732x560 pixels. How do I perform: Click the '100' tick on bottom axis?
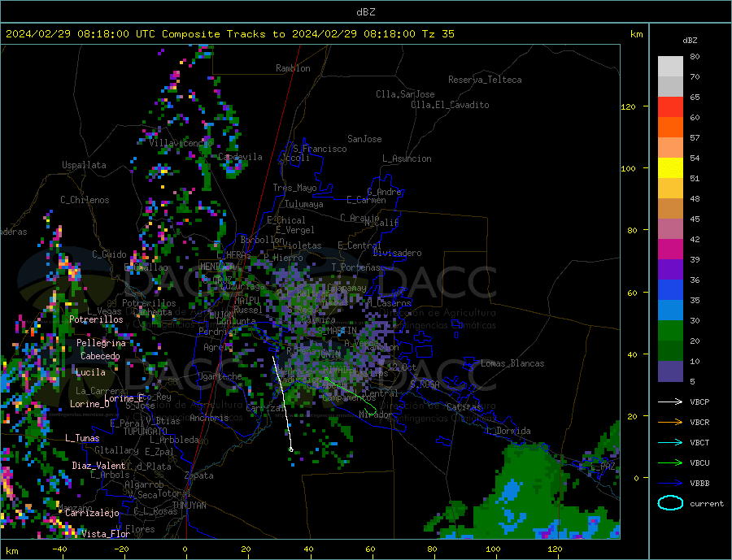(493, 549)
